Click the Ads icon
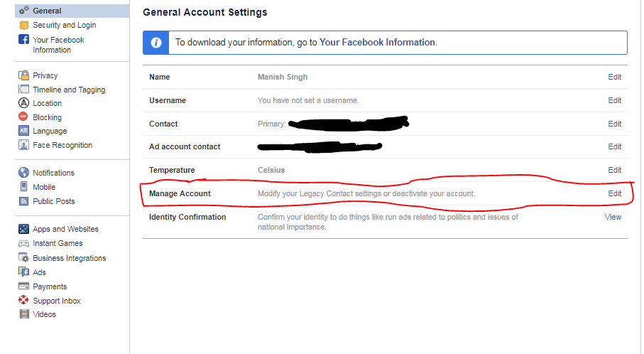This screenshot has height=354, width=644. [x=24, y=272]
